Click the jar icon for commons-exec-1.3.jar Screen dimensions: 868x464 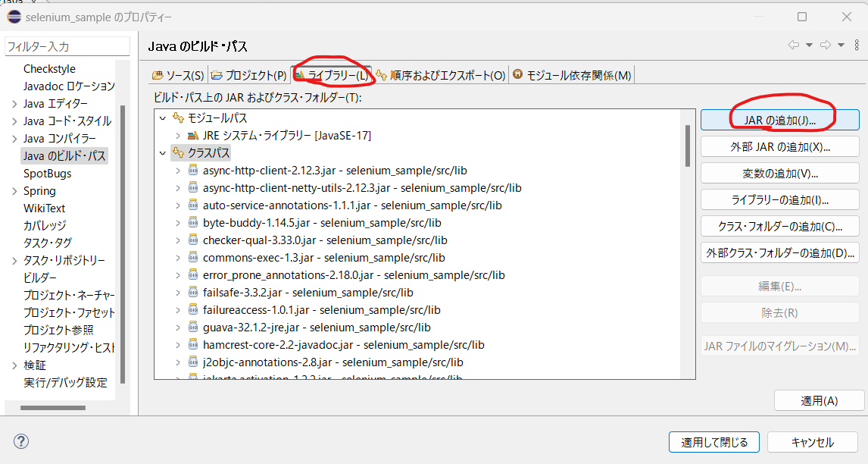coord(192,257)
